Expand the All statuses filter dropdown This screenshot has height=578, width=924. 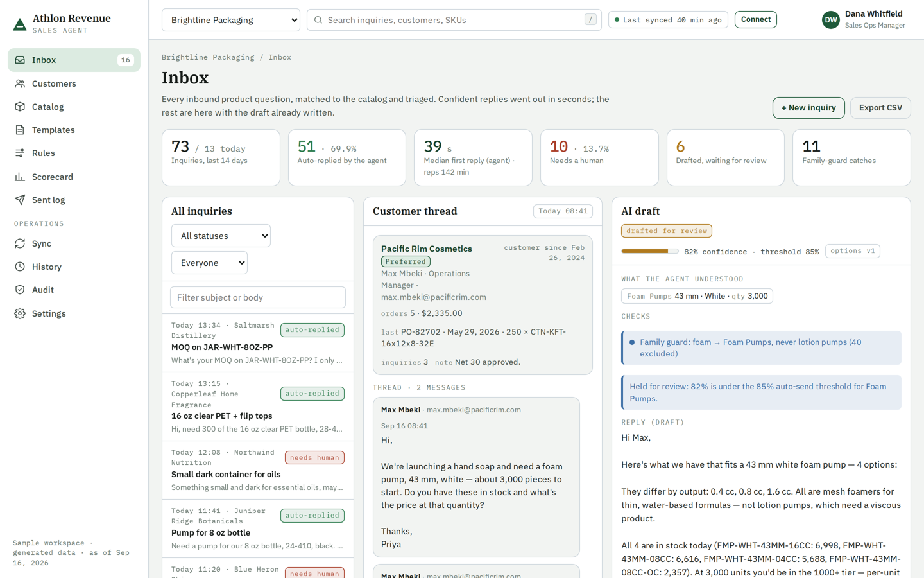(221, 236)
